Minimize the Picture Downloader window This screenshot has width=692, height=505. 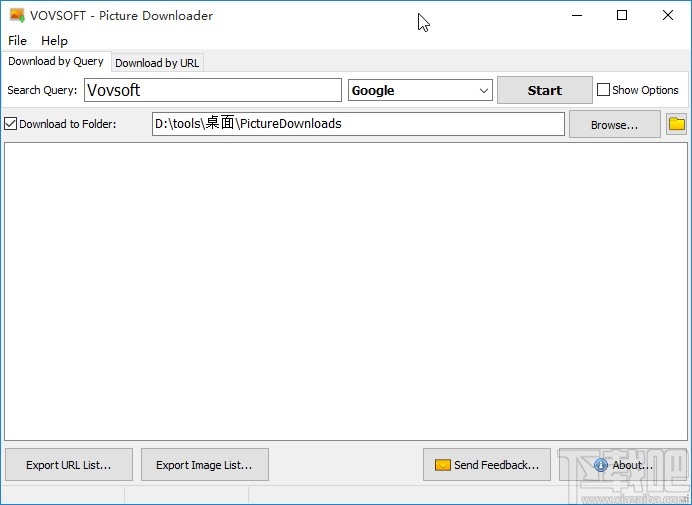(x=576, y=15)
